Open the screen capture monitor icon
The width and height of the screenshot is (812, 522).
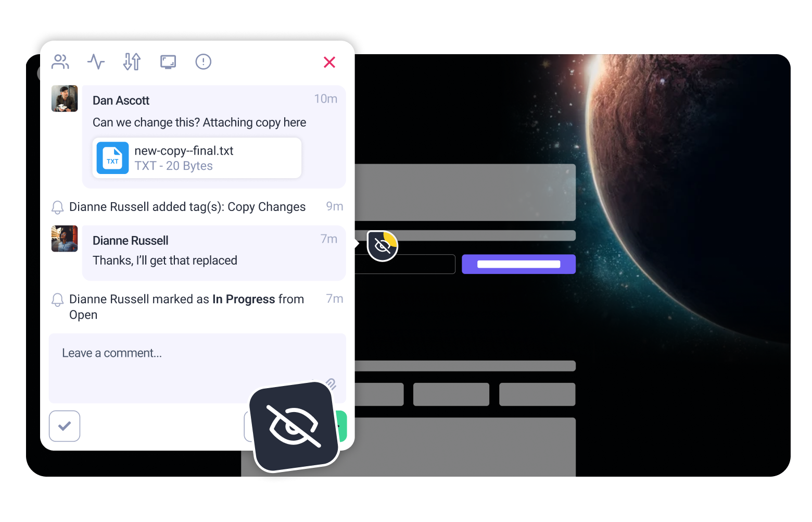(x=168, y=62)
